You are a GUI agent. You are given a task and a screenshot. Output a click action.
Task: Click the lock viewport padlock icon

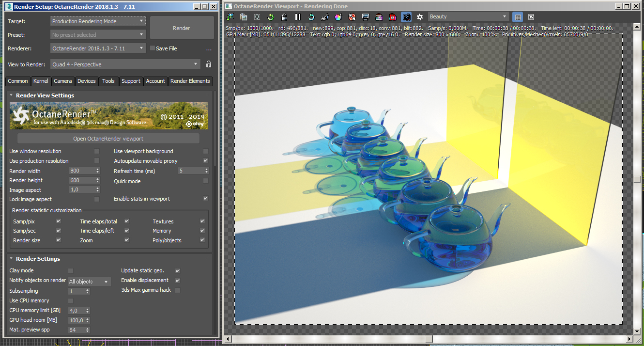[284, 17]
